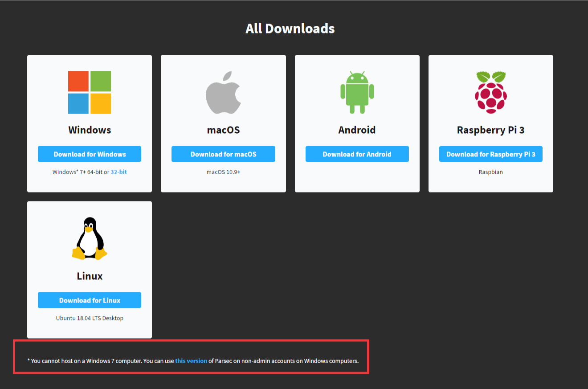Screen dimensions: 588x389
Task: Open the 32-bit Windows download link
Action: [x=118, y=172]
